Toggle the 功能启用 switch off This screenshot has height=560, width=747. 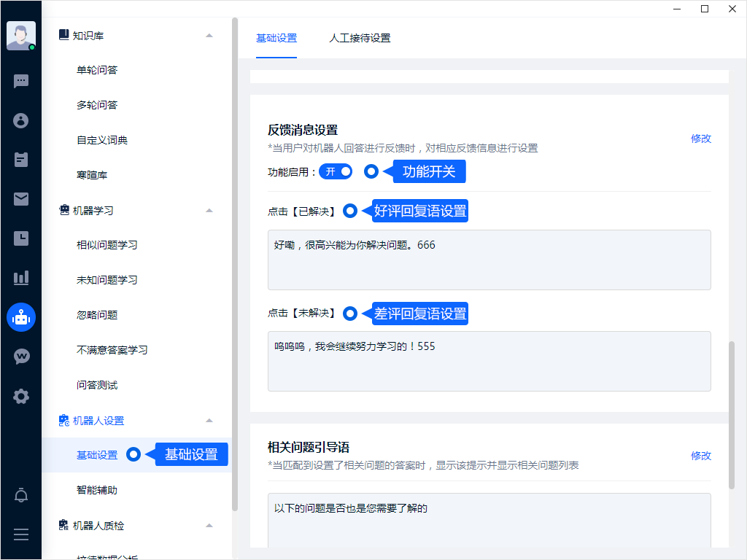coord(336,171)
